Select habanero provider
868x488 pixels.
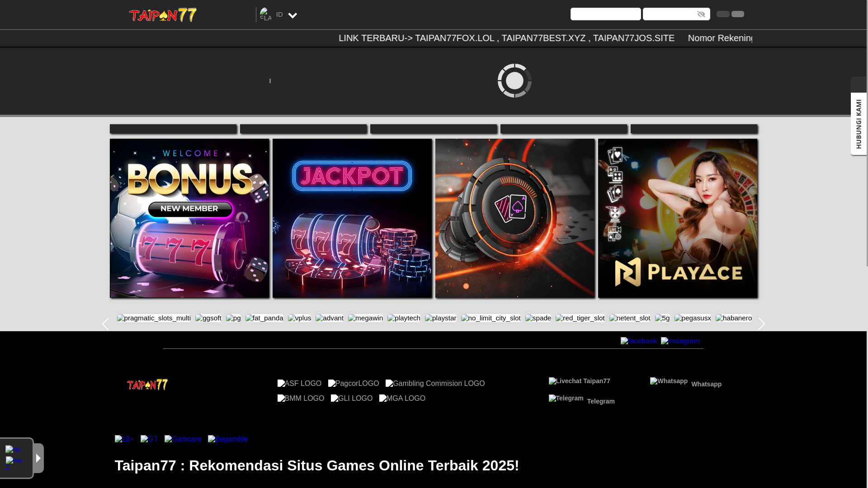pyautogui.click(x=734, y=318)
